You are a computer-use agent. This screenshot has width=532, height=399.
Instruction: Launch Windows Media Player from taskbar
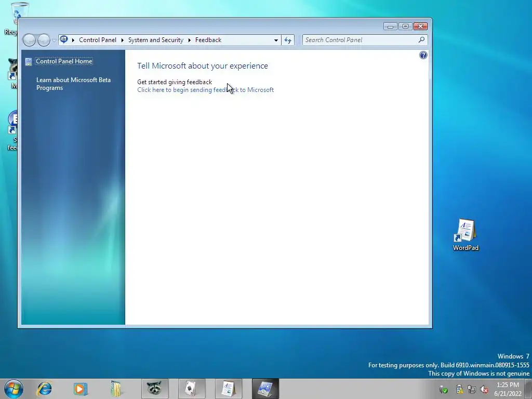pos(81,389)
